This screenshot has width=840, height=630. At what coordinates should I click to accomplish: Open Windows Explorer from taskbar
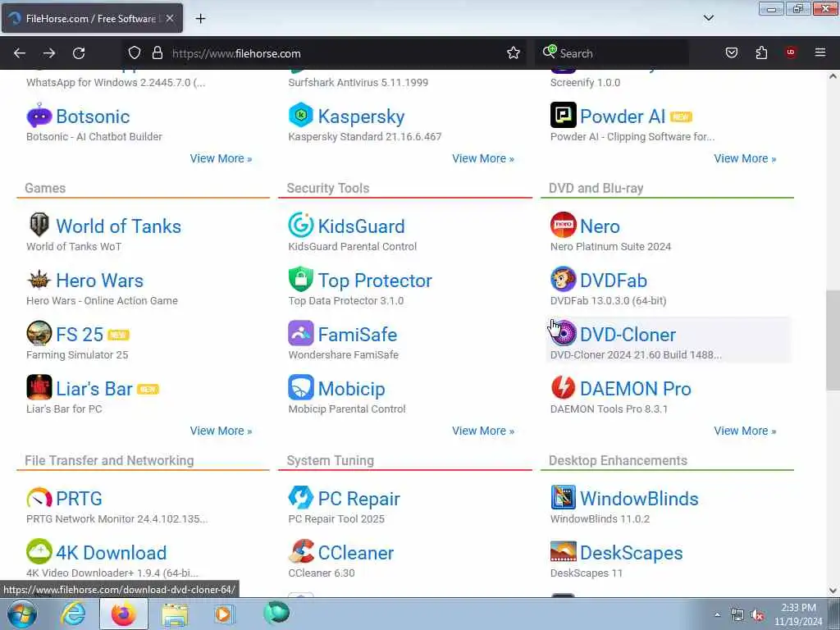coord(175,614)
